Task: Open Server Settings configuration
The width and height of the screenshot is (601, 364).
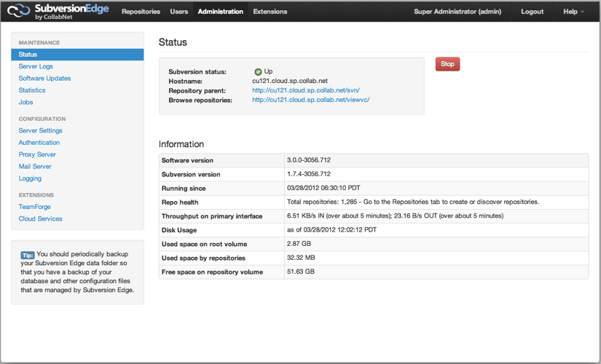Action: [40, 130]
